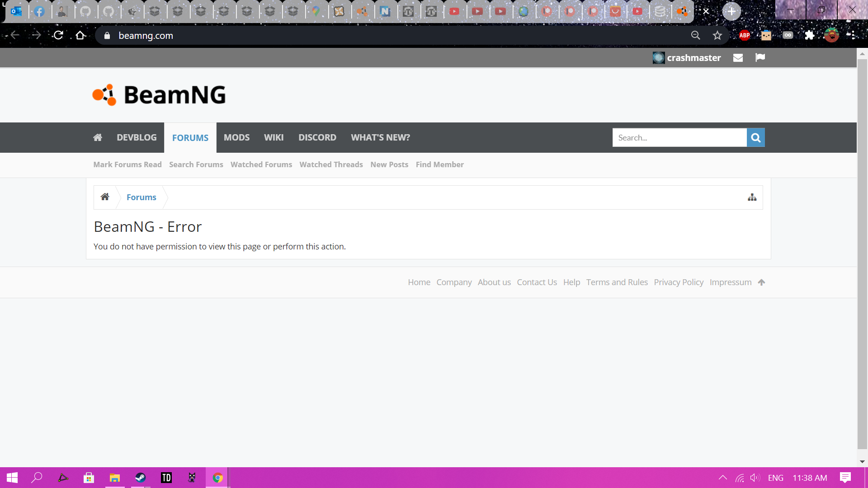
Task: Switch to the Pocket browser tab
Action: coord(615,11)
